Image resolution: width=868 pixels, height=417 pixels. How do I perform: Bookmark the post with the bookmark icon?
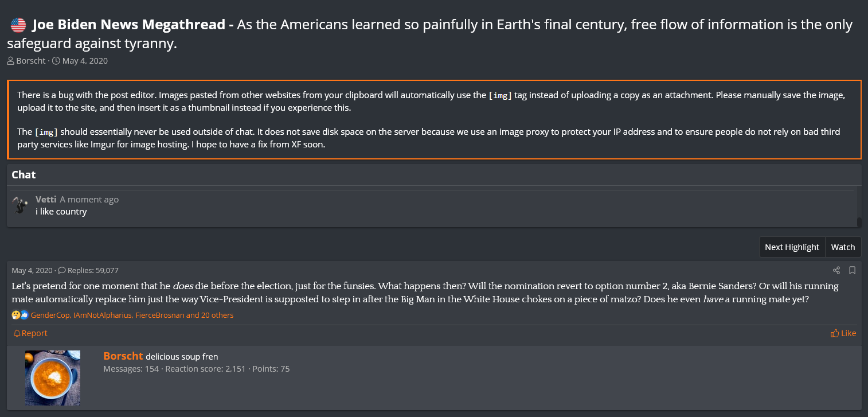pyautogui.click(x=853, y=270)
